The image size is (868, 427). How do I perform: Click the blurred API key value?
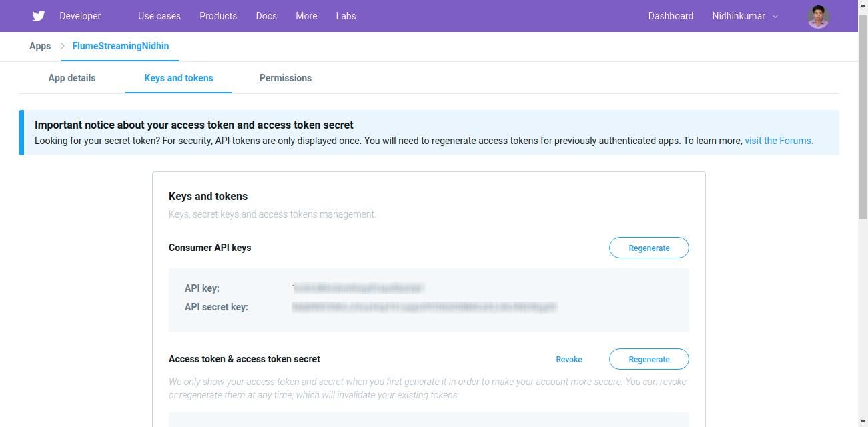[358, 288]
